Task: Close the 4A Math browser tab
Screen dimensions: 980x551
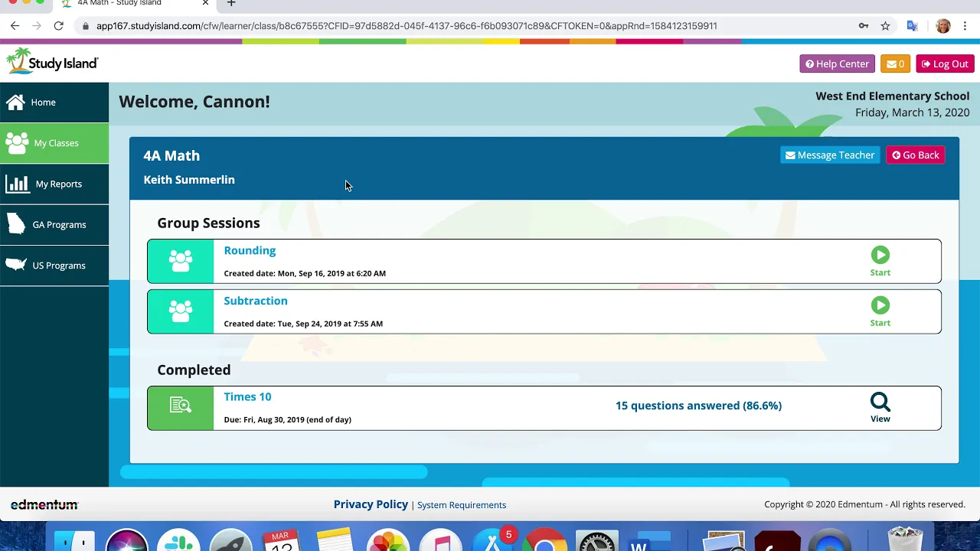Action: pos(205,3)
